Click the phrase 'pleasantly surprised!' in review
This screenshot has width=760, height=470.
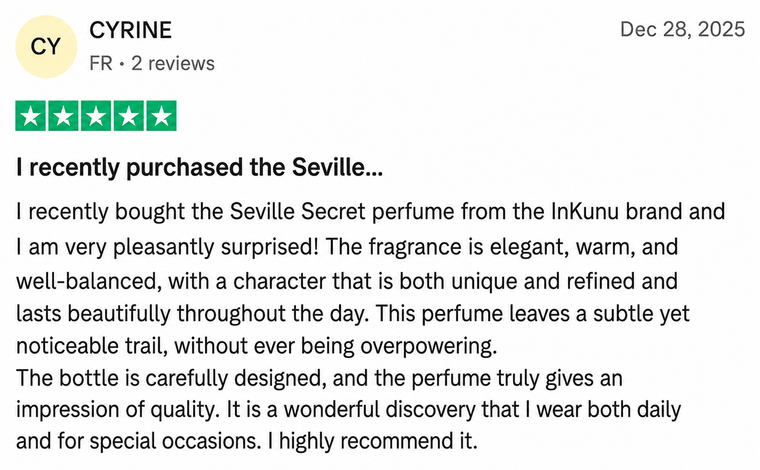(x=216, y=247)
